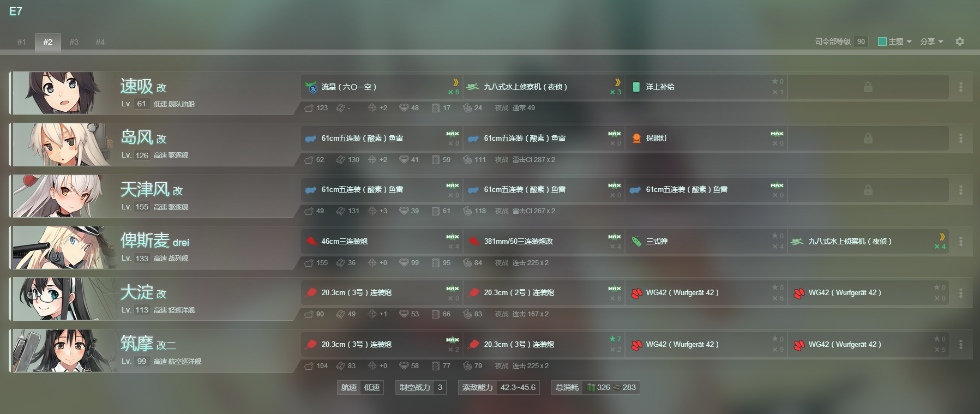Screen dimensions: 980x414
Task: Click the level box showing 61 for 速吸改
Action: tap(142, 104)
